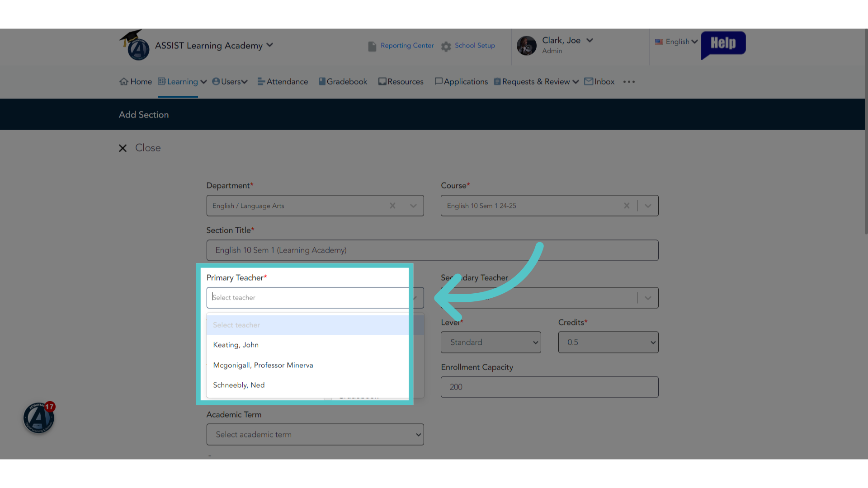868x488 pixels.
Task: Expand the Department dropdown arrow
Action: [413, 206]
